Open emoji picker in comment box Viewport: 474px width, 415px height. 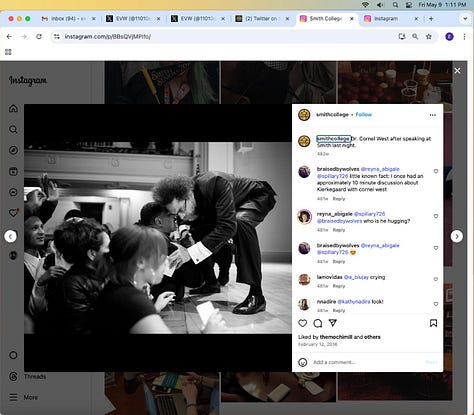(303, 362)
